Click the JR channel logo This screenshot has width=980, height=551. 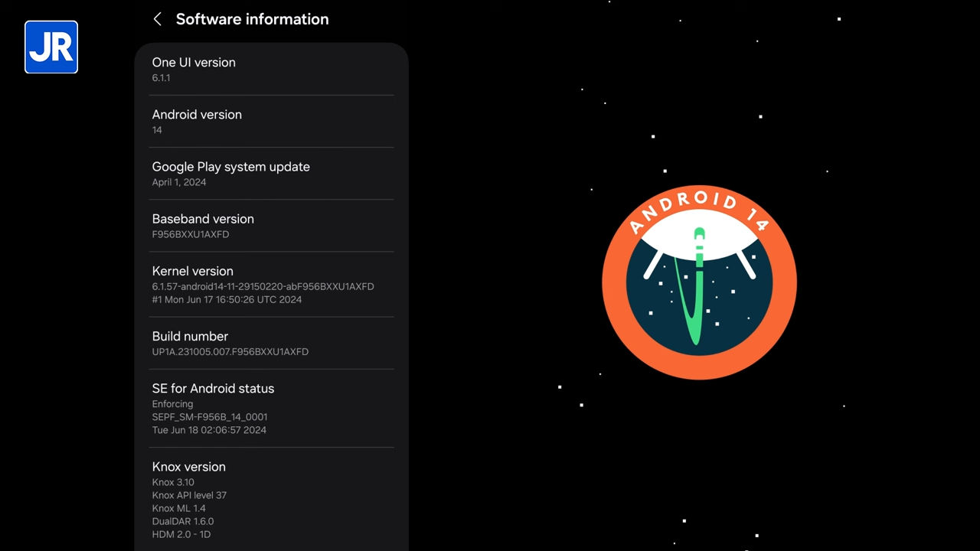pyautogui.click(x=51, y=47)
